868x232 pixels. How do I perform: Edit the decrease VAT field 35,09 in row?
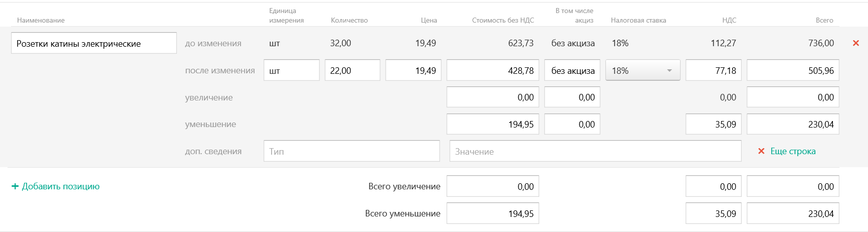[x=713, y=125]
